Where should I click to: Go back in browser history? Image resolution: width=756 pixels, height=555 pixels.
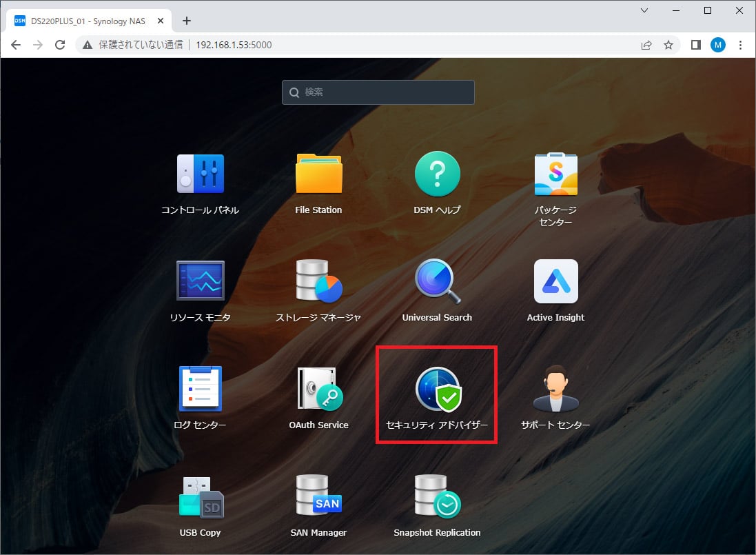(x=15, y=45)
